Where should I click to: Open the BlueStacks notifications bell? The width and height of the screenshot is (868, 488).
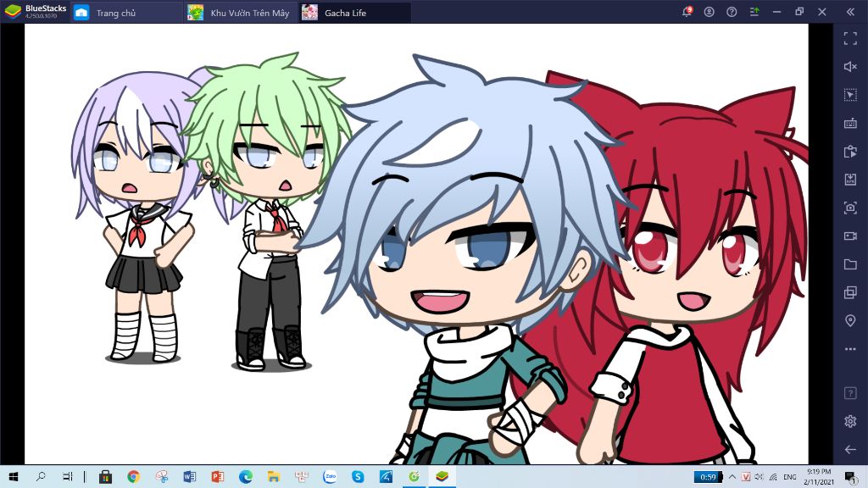coord(687,12)
